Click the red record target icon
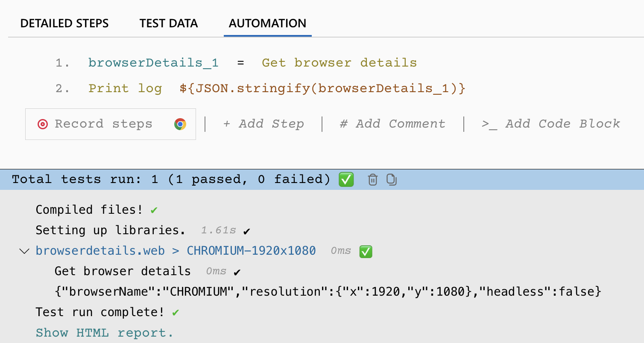The image size is (644, 343). (42, 124)
